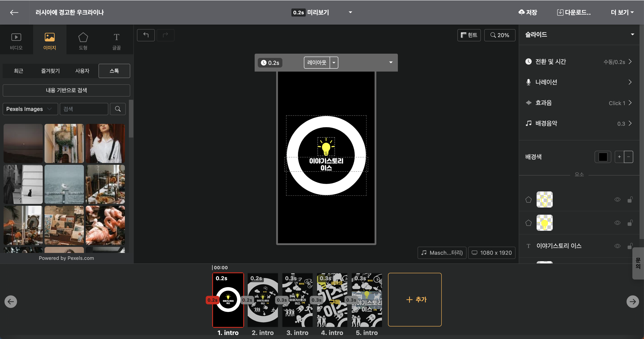The width and height of the screenshot is (644, 339).
Task: Open the 더 보기 menu
Action: tap(622, 12)
